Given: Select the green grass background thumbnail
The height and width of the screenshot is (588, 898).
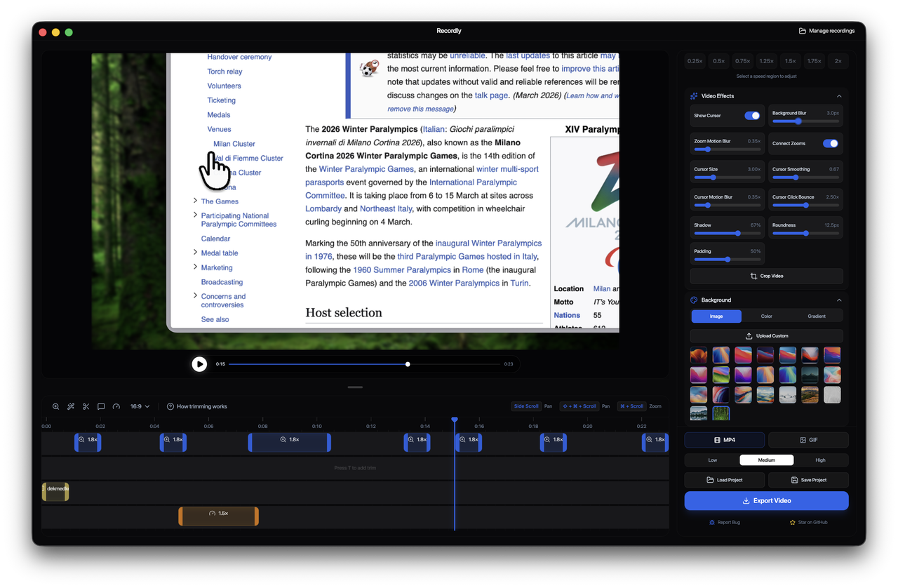Looking at the screenshot, I should [x=721, y=413].
